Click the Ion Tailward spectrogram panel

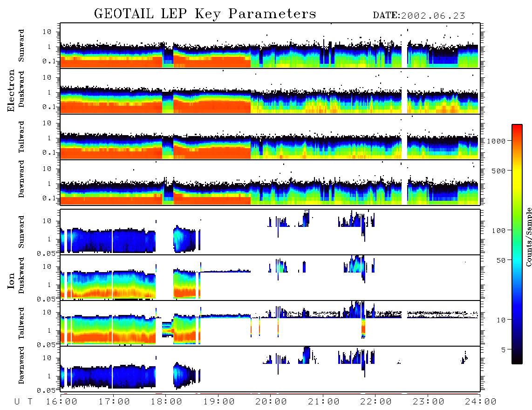tap(270, 323)
